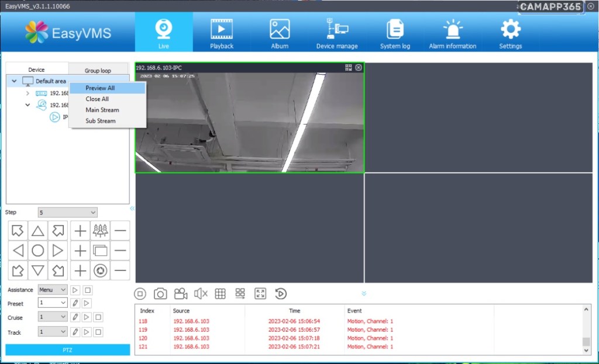Screen dimensions: 599x364
Task: Click the blue PTZ button
Action: click(x=67, y=350)
